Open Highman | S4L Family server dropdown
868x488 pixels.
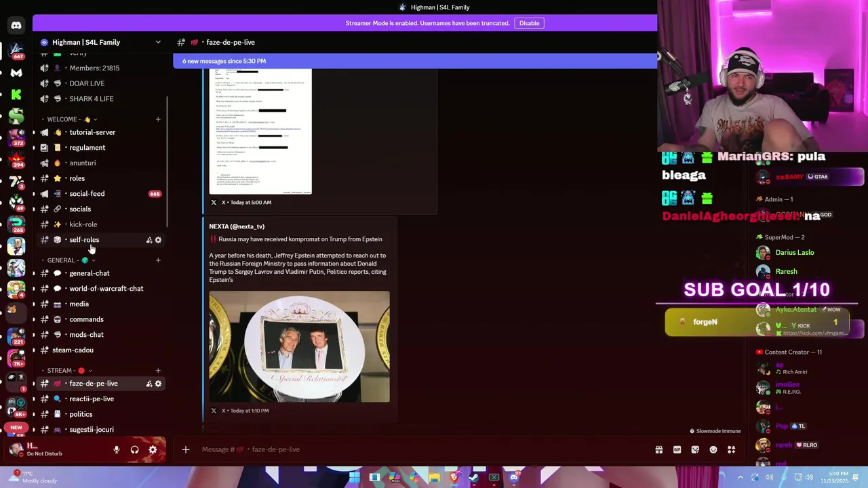158,42
